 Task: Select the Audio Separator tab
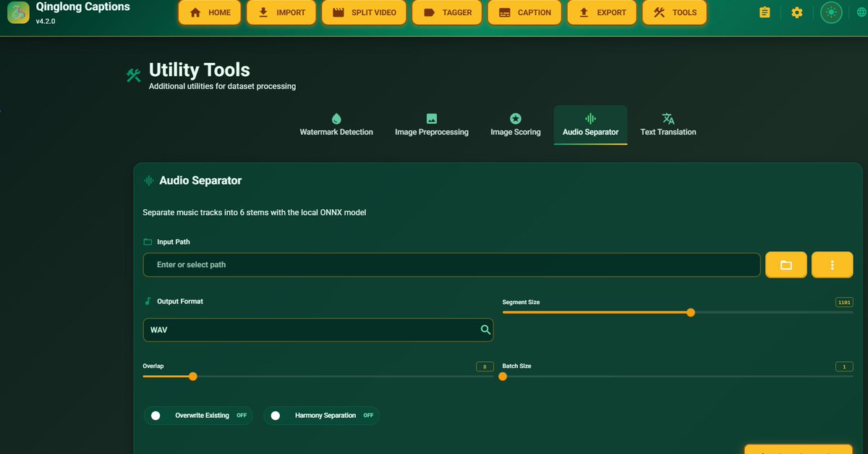tap(590, 125)
